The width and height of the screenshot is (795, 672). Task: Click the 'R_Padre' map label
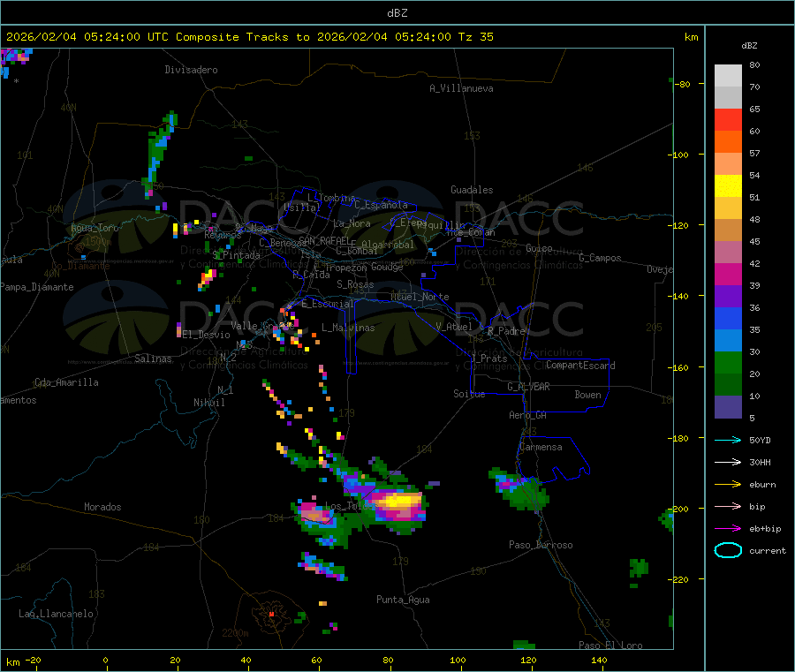[506, 331]
